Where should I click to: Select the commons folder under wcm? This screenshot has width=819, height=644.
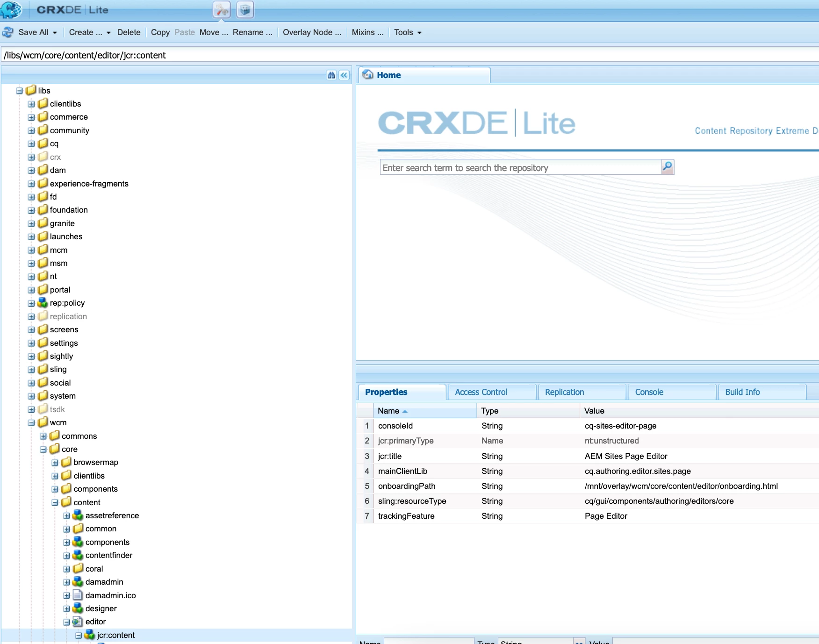79,436
